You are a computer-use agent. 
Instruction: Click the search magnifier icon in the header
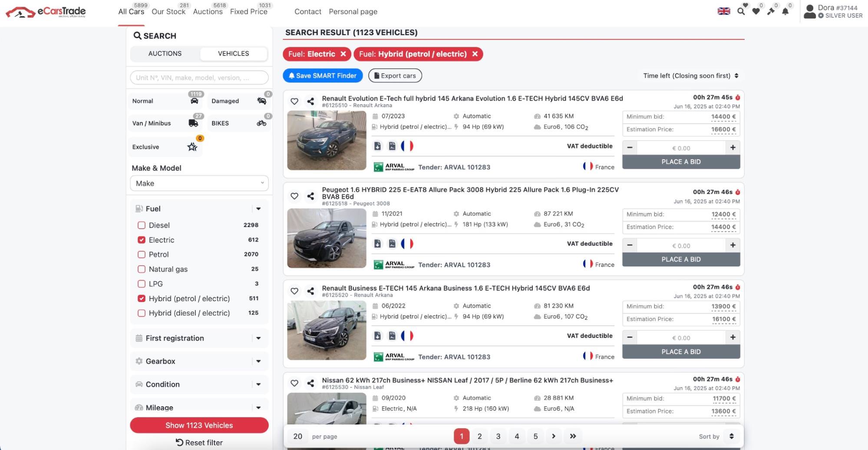741,11
